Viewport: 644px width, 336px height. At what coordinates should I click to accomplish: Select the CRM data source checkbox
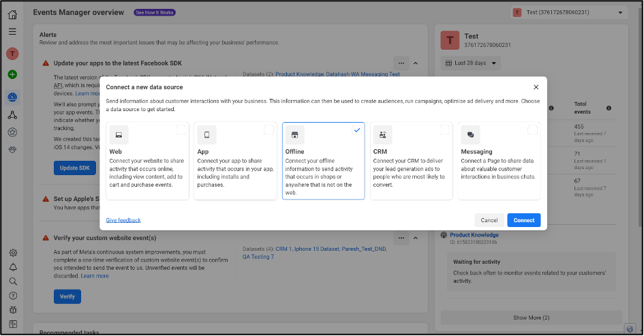tap(444, 130)
